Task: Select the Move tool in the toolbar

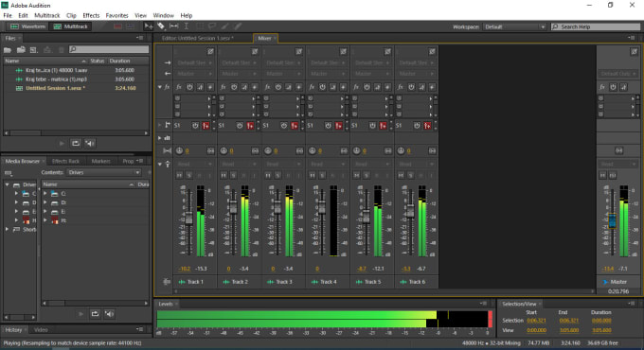Action: pyautogui.click(x=149, y=26)
